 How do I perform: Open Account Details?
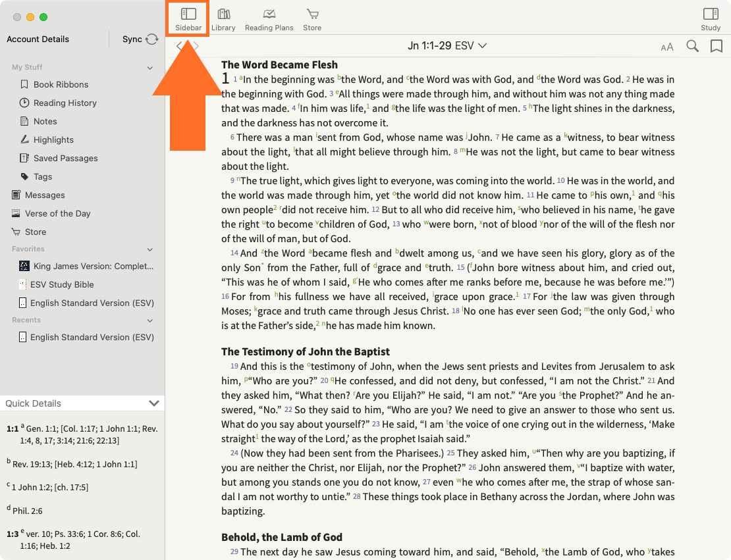38,39
